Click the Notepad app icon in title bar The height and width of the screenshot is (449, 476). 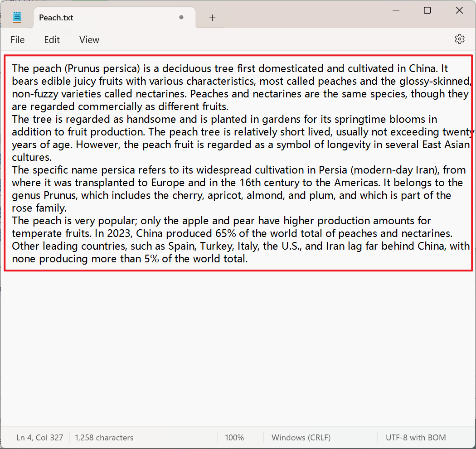pyautogui.click(x=17, y=17)
